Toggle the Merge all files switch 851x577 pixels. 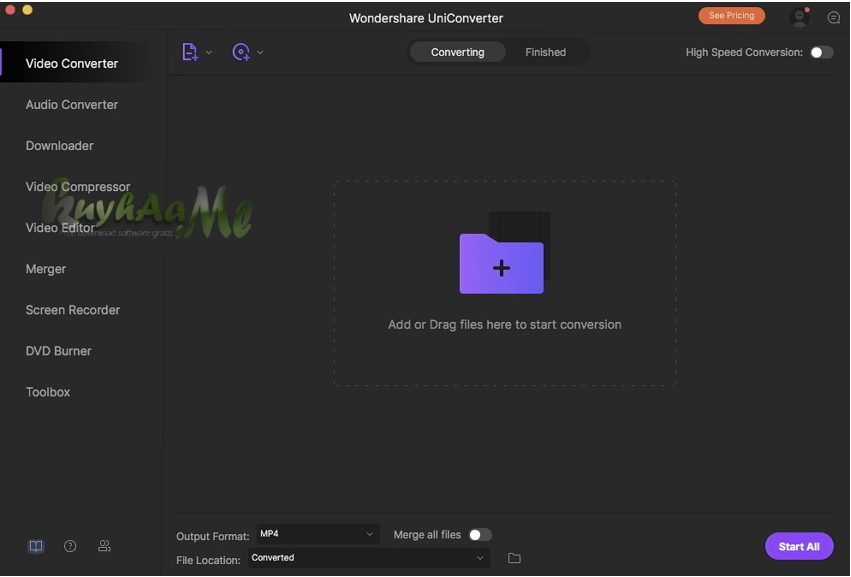480,535
